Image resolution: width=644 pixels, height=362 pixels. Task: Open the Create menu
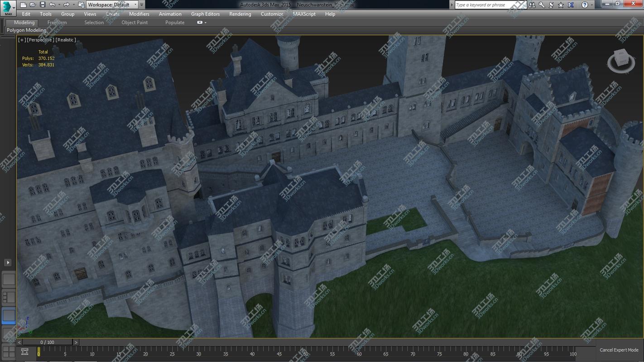(113, 14)
